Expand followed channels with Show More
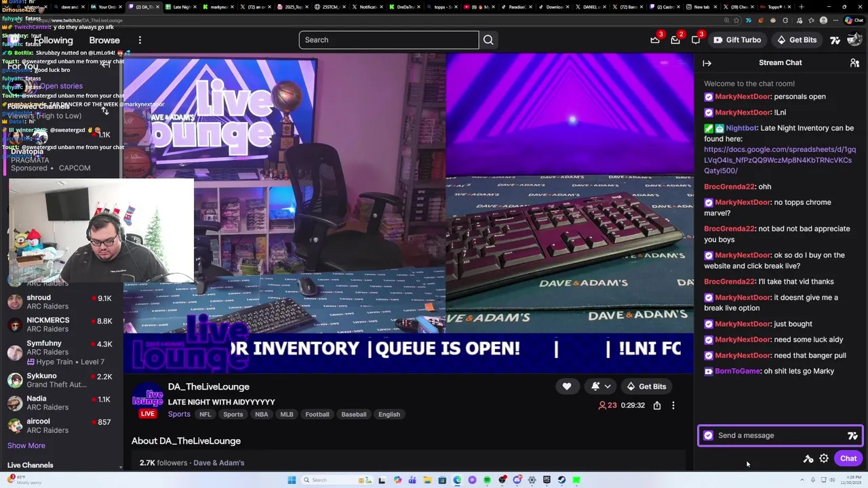 tap(26, 446)
